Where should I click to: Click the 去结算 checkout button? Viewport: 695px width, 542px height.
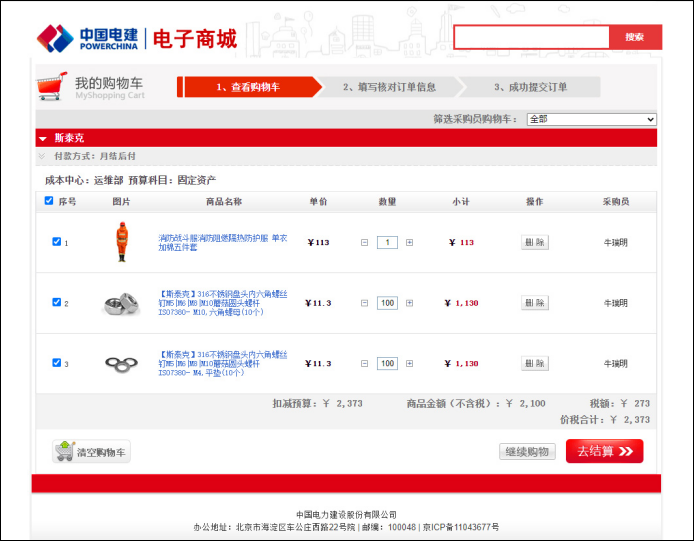(x=605, y=451)
